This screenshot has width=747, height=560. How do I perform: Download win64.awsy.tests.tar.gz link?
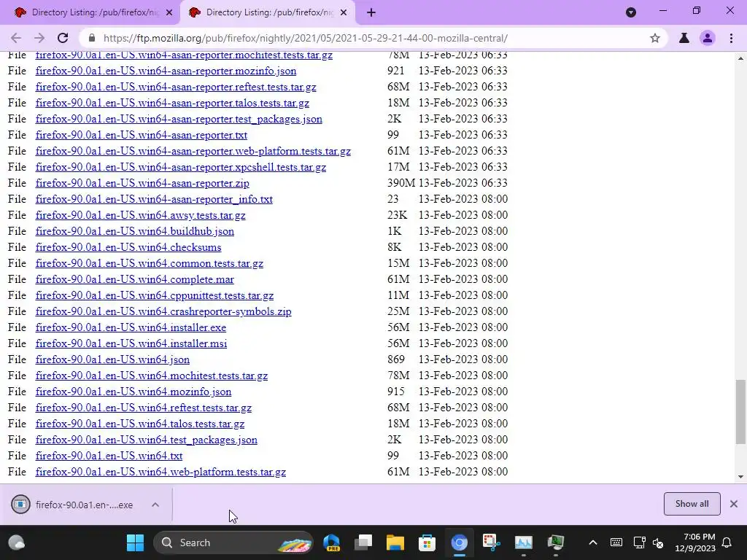pyautogui.click(x=141, y=215)
